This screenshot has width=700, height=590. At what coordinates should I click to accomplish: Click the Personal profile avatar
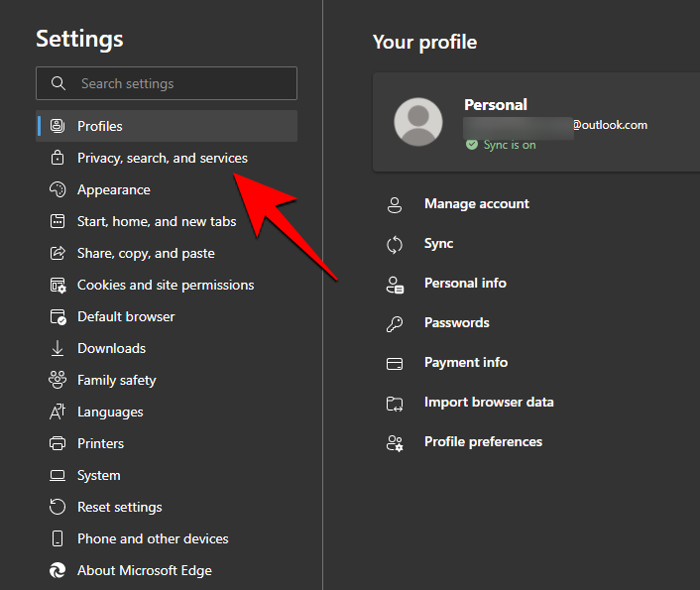coord(418,123)
